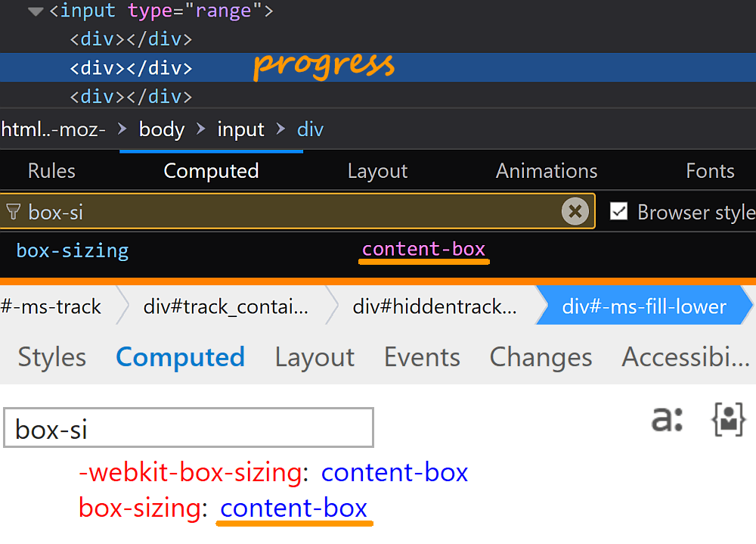This screenshot has height=544, width=756.
Task: Select the Events tab
Action: coord(422,357)
